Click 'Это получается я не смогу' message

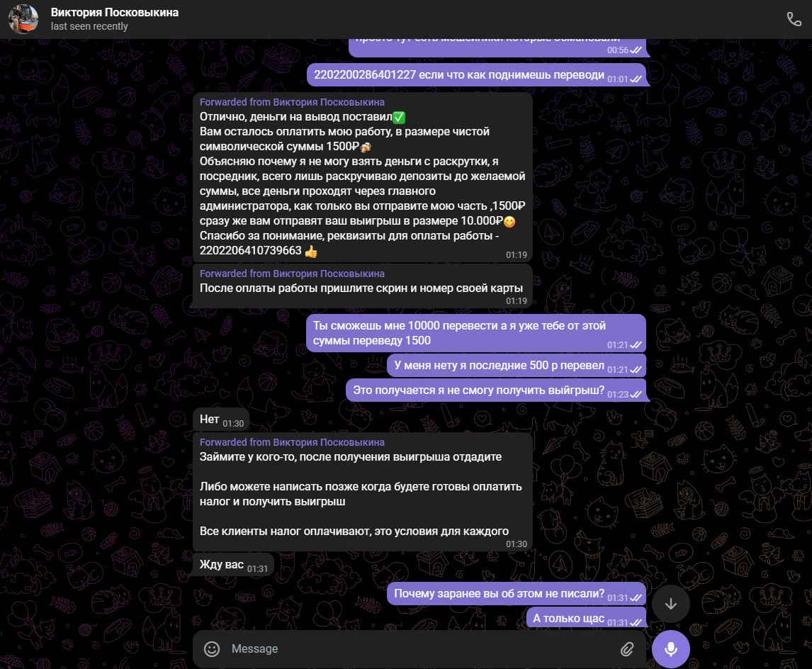pos(495,390)
